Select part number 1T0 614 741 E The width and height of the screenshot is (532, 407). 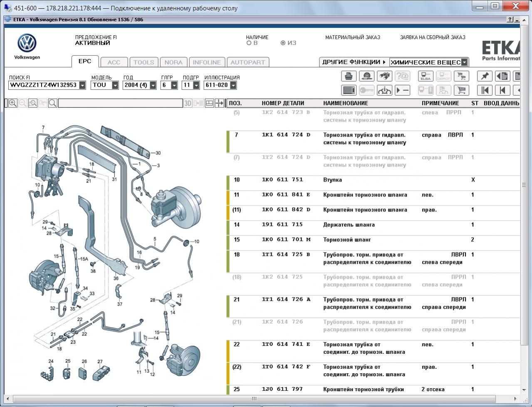click(286, 345)
